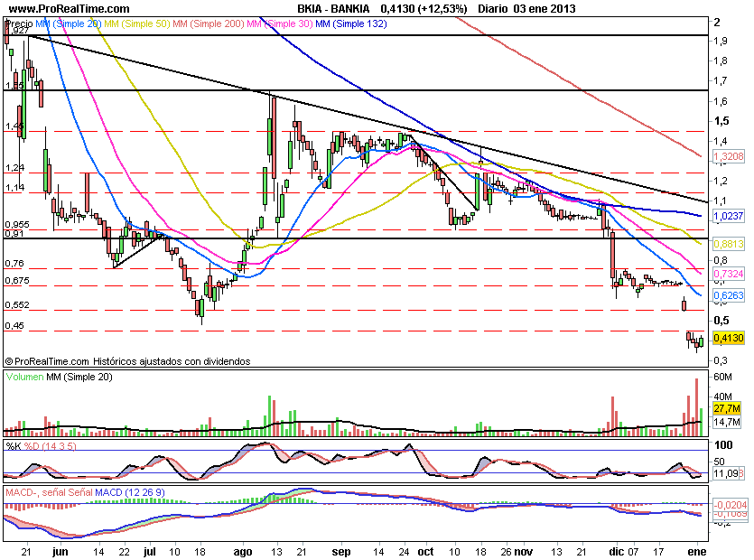The height and width of the screenshot is (560, 754).
Task: Click the 11,09 stochastic value tag
Action: click(726, 473)
